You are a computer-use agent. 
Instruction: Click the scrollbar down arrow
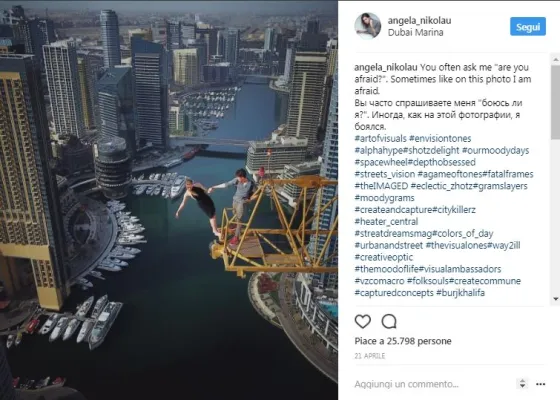click(x=556, y=299)
